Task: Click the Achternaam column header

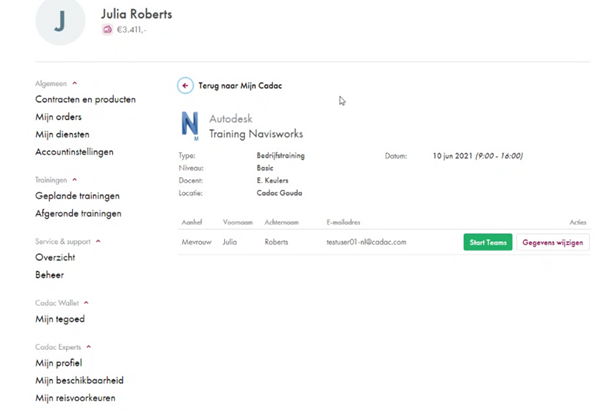Action: click(x=281, y=222)
